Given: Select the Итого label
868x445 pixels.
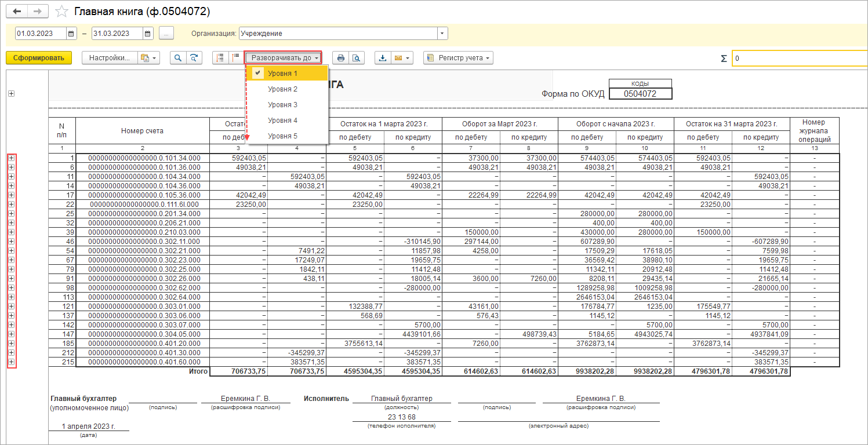Looking at the screenshot, I should [x=198, y=371].
